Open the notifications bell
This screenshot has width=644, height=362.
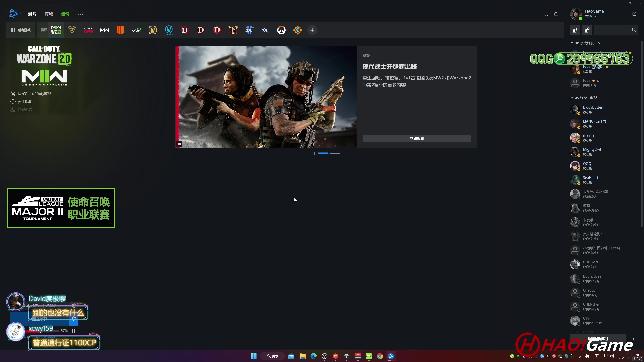point(556,14)
